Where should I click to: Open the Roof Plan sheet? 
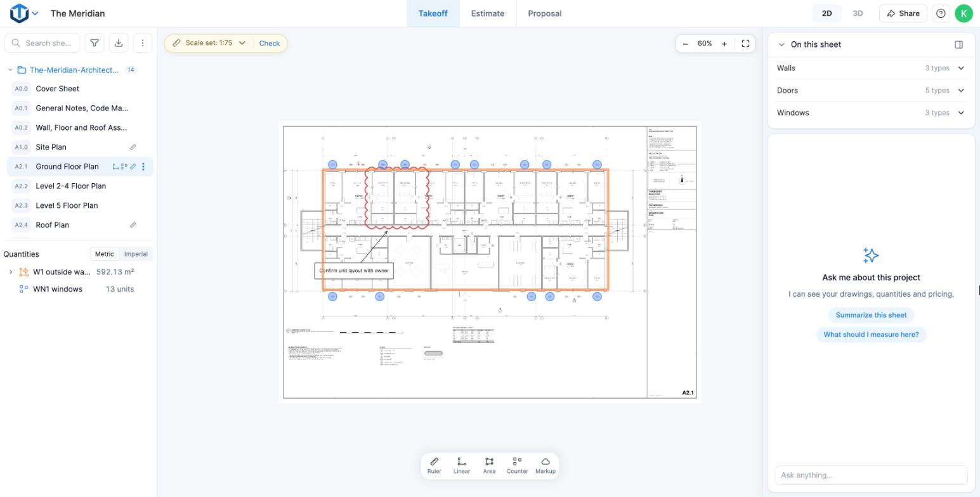[x=80, y=225]
